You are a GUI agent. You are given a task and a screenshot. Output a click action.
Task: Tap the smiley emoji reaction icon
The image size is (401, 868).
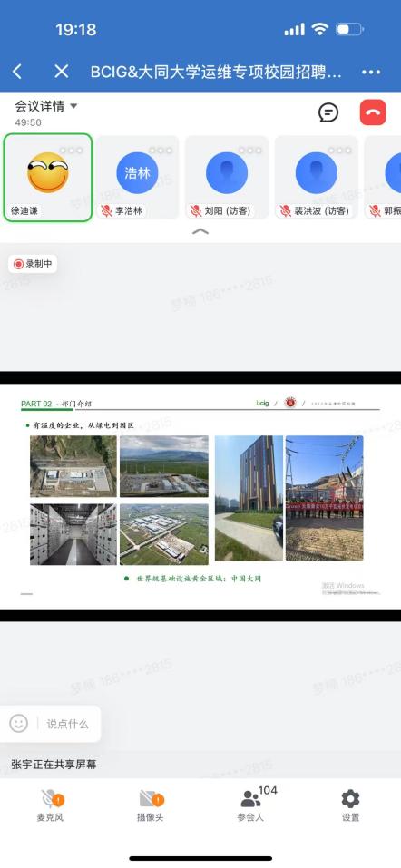(19, 723)
